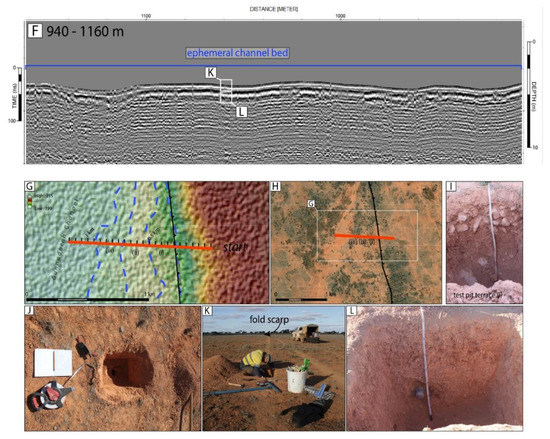550x439 pixels.
Task: Click the white rectangle outline between K and L
Action: (x=226, y=91)
